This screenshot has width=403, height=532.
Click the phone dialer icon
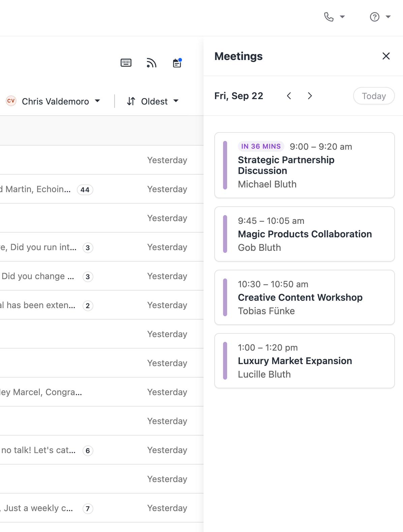[x=329, y=17]
